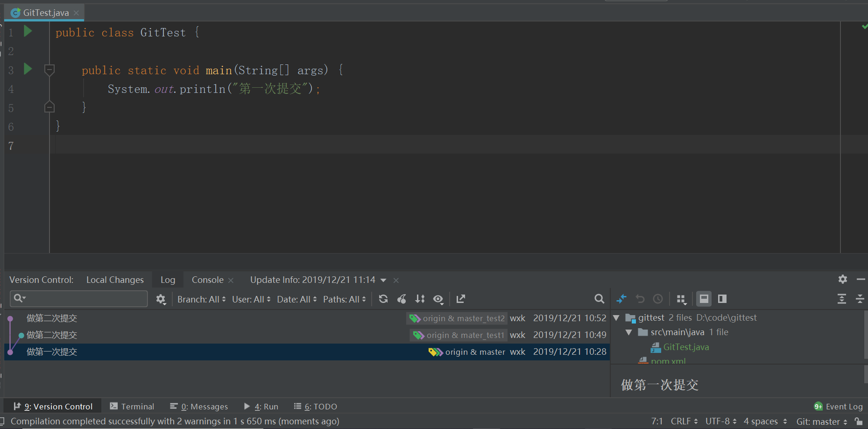Toggle IntelliSort for the log

(420, 299)
